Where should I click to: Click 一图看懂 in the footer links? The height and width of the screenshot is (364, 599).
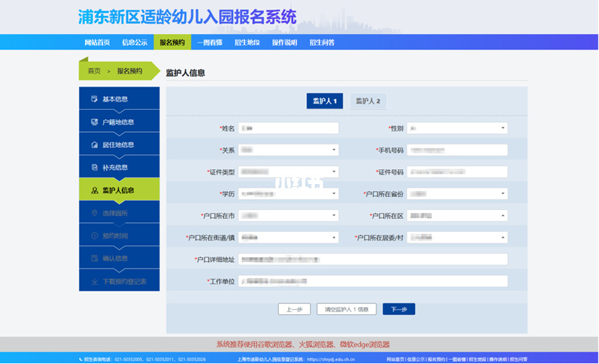457,359
